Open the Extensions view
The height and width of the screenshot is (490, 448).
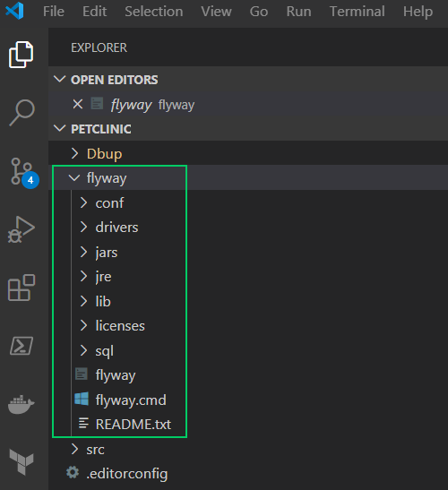coord(22,288)
